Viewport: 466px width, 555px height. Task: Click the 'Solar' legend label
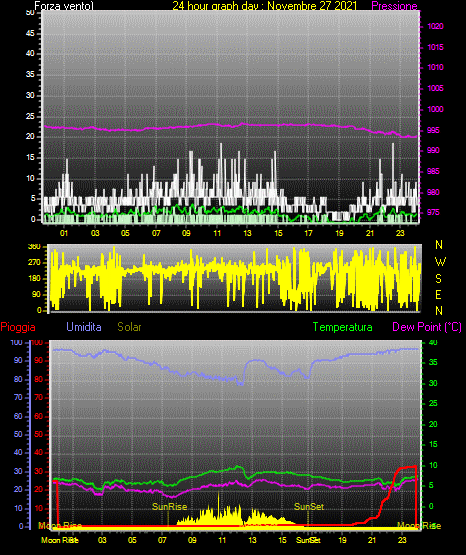[x=130, y=327]
